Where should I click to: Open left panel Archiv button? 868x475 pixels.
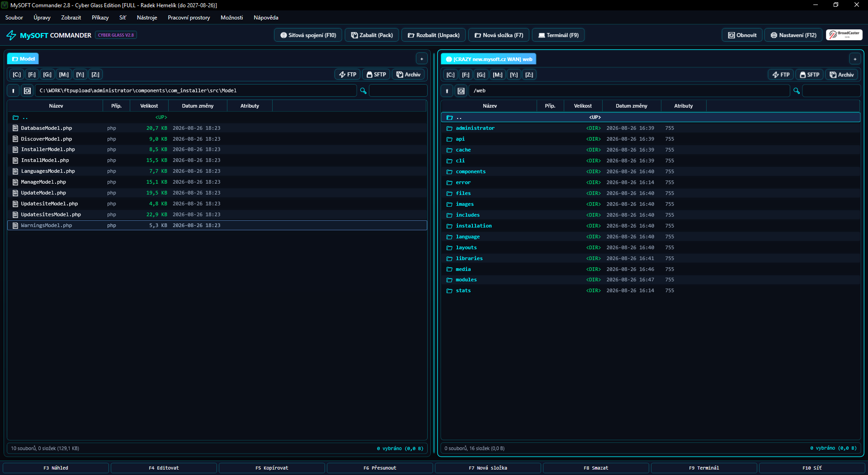coord(408,75)
